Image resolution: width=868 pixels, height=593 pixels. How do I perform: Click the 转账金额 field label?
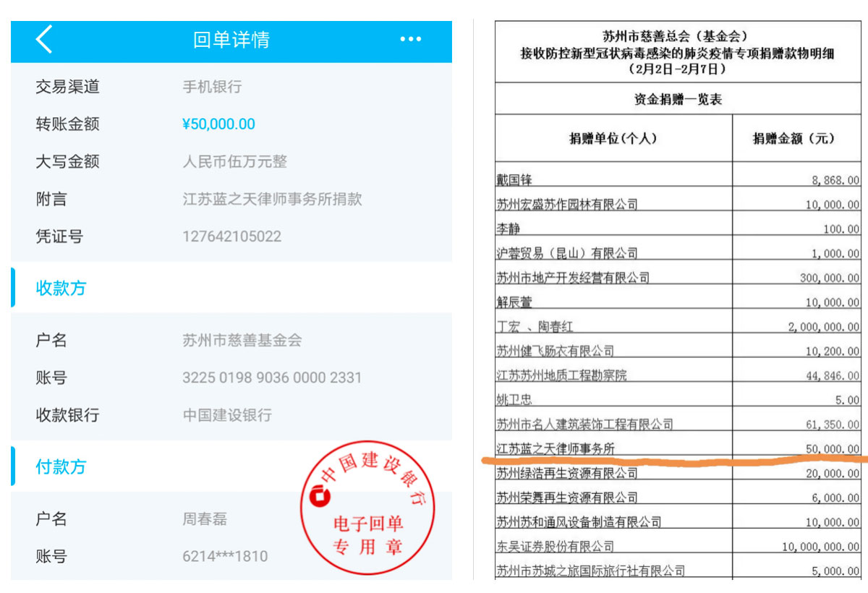67,124
